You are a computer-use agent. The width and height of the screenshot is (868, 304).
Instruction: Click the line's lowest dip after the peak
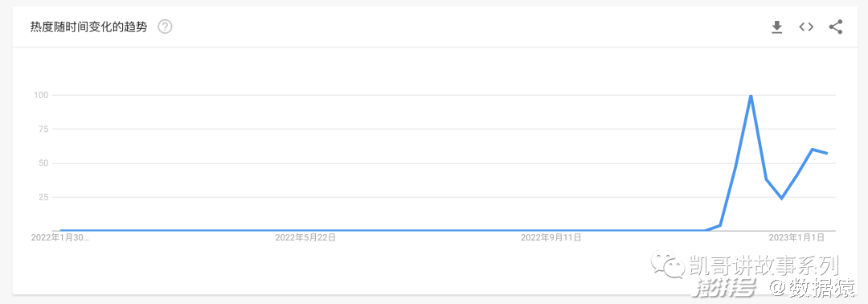point(782,198)
